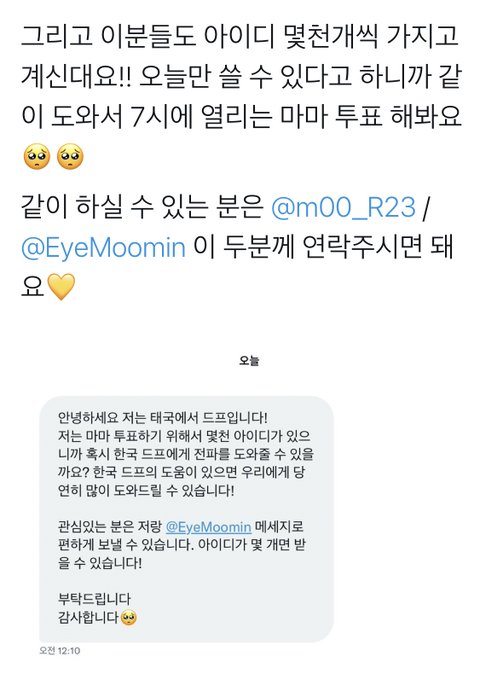480x680 pixels.
Task: Click the pleading emoji after 감사합니다
Action: tap(128, 618)
